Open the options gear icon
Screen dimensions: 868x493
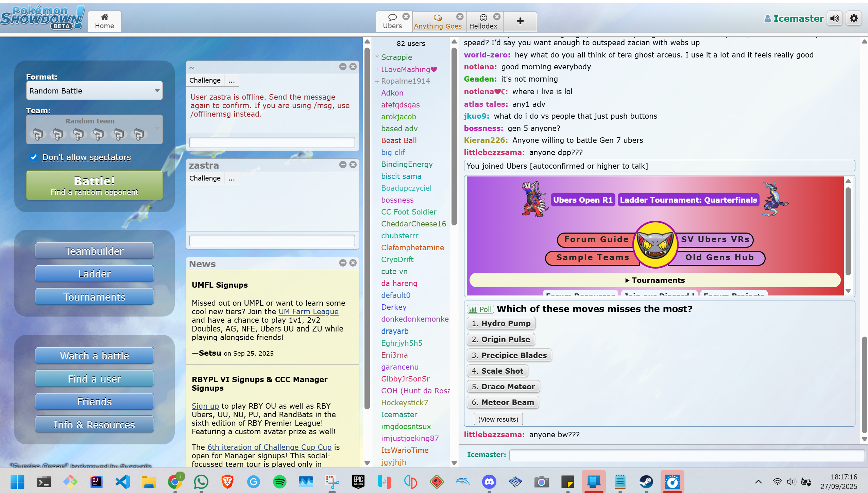853,18
